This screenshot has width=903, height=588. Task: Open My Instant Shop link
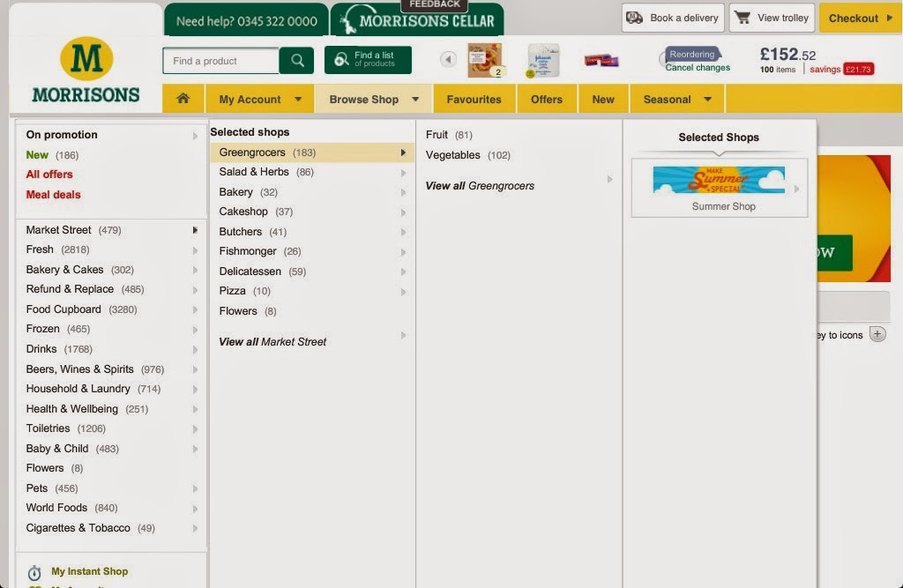click(89, 571)
